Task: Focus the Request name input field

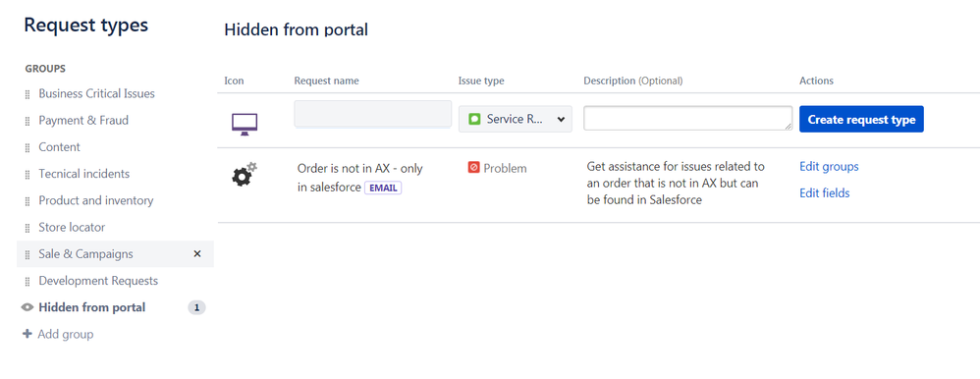Action: point(372,115)
